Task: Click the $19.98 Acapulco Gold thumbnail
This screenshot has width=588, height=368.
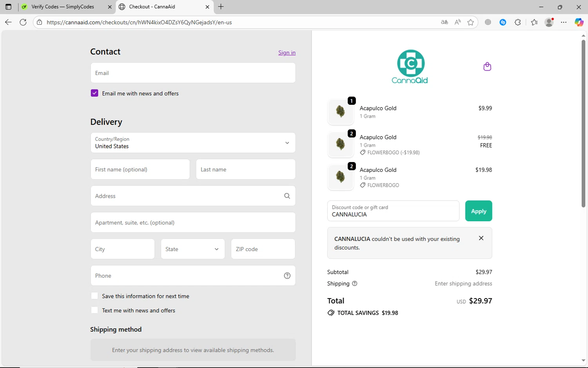Action: point(341,177)
